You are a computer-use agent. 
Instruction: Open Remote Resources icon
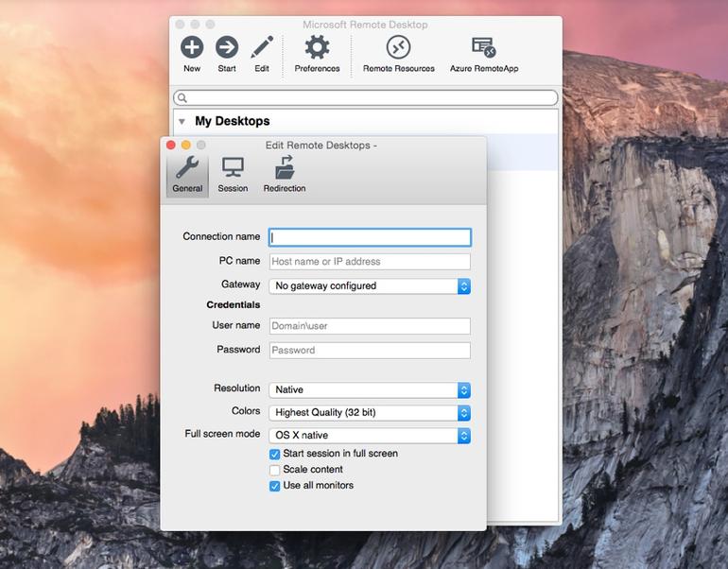click(x=398, y=47)
